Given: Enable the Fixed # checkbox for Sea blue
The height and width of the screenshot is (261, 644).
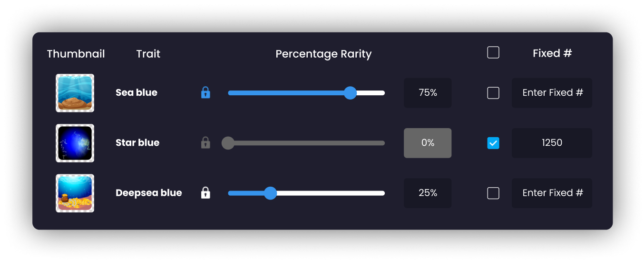Looking at the screenshot, I should pyautogui.click(x=493, y=93).
